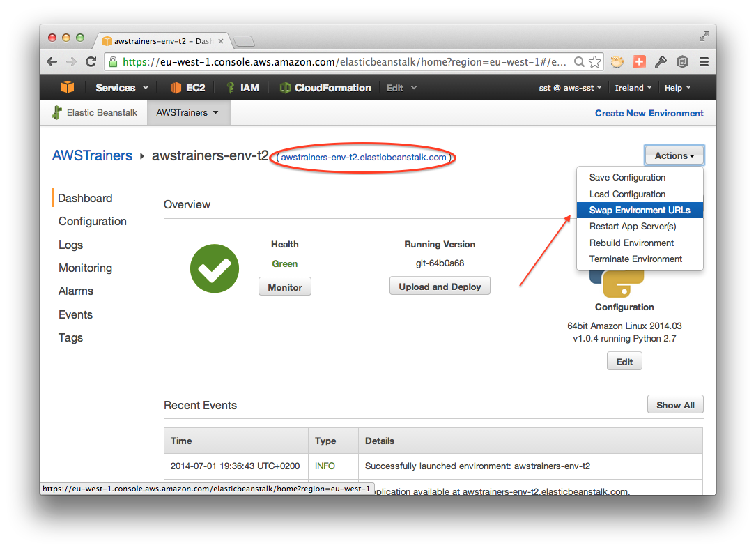Choose Rebuild Environment
Viewport: 756px width, 550px height.
(x=640, y=243)
